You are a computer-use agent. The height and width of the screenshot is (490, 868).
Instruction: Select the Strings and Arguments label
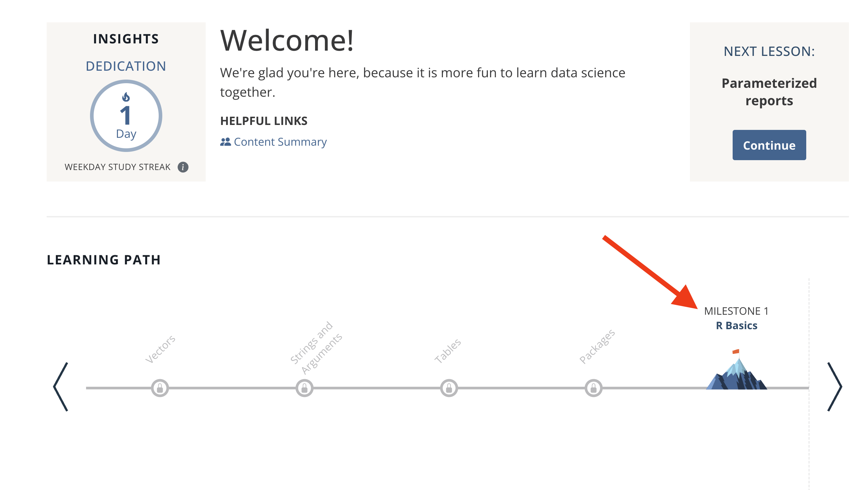coord(316,347)
